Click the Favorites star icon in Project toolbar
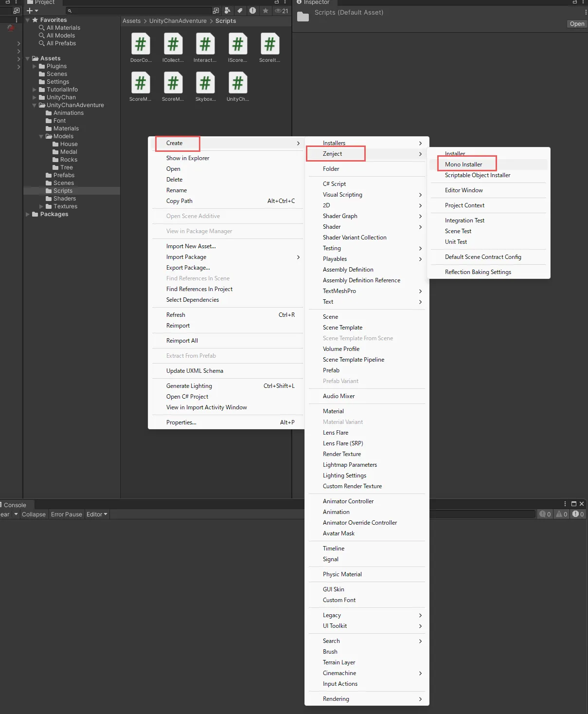The image size is (588, 714). coord(266,11)
